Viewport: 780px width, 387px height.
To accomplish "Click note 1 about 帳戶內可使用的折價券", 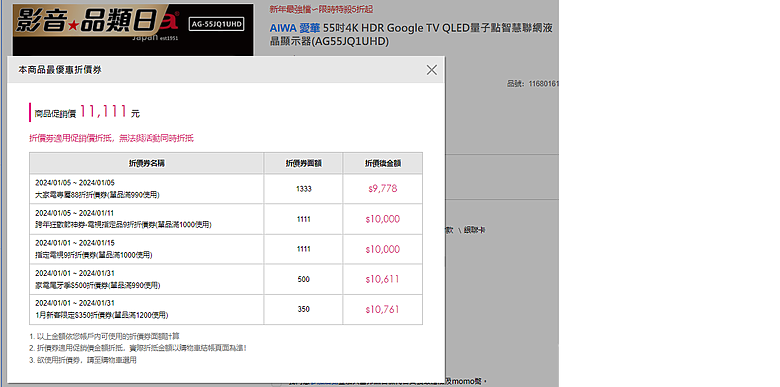I will [104, 336].
